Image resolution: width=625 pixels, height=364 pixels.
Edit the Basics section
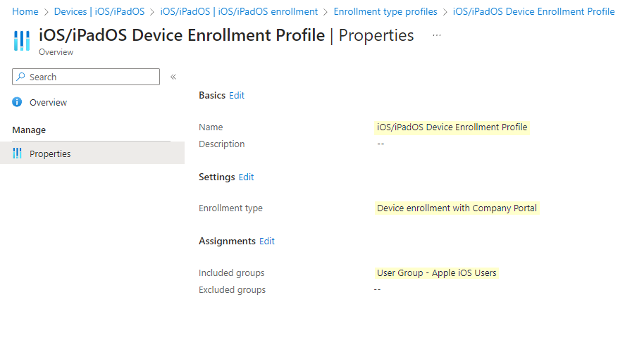point(237,96)
